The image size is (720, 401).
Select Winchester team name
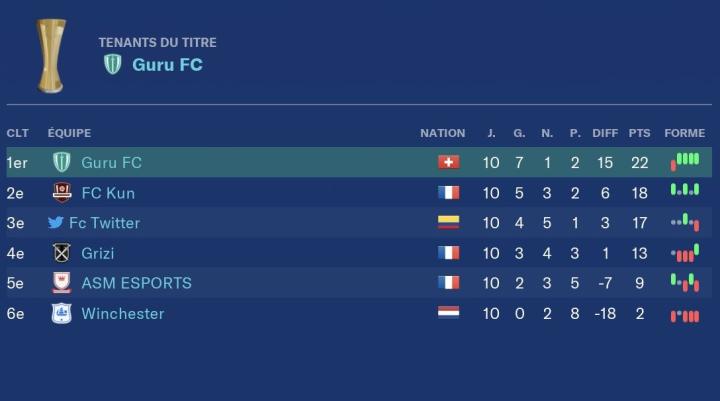[122, 314]
